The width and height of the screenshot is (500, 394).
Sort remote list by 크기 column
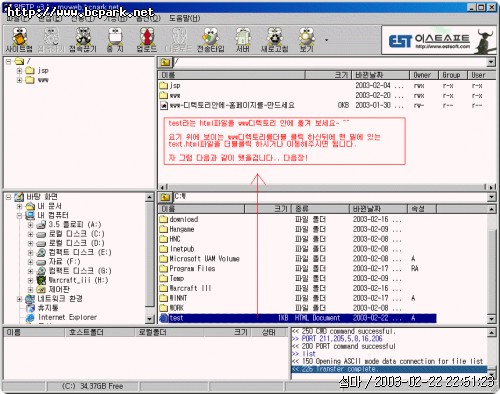(328, 75)
